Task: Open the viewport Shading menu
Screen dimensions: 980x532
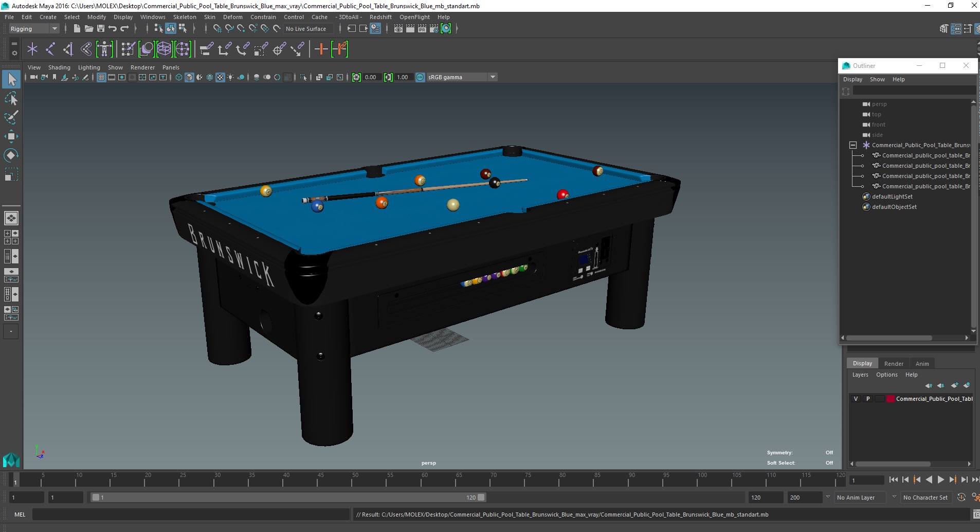Action: coord(59,67)
